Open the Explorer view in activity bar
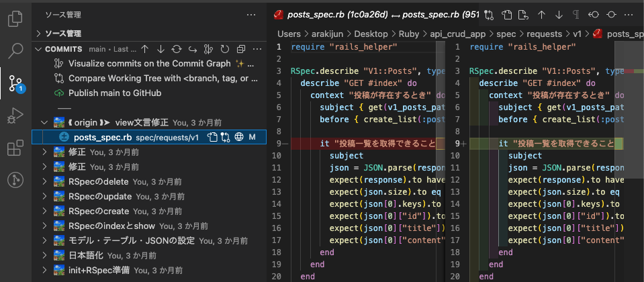This screenshot has height=282, width=644. point(15,18)
